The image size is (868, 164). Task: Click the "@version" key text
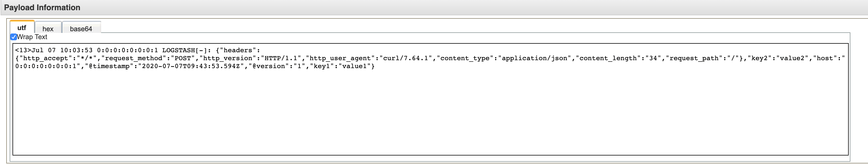click(x=270, y=66)
